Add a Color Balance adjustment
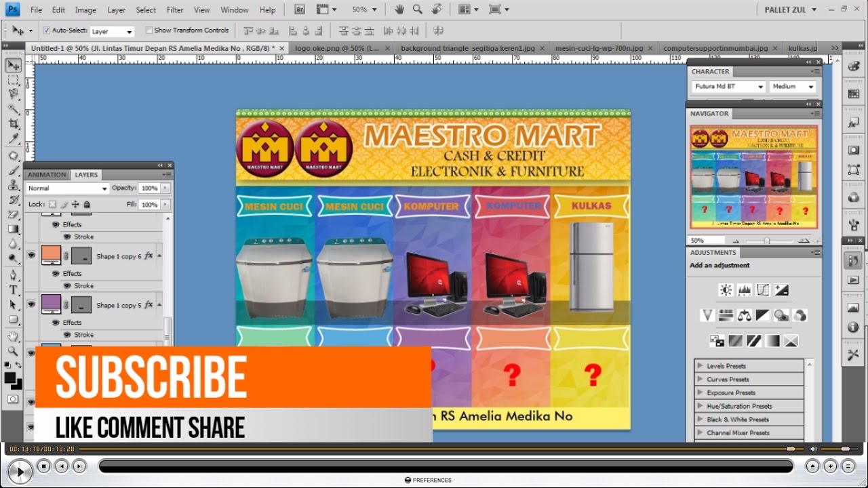This screenshot has width=868, height=488. coord(745,315)
